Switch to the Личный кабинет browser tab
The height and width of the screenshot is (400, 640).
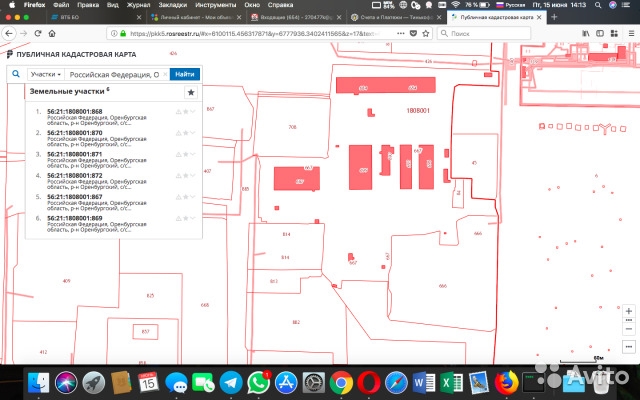pos(200,17)
